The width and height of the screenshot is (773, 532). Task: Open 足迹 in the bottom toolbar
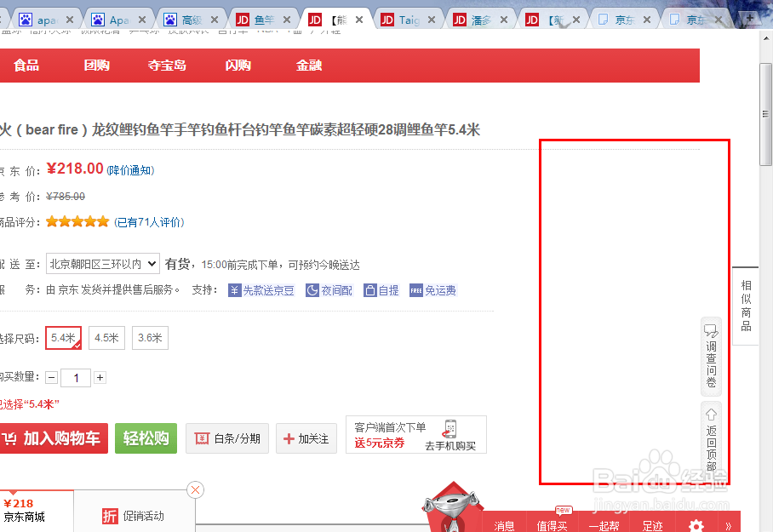point(653,525)
